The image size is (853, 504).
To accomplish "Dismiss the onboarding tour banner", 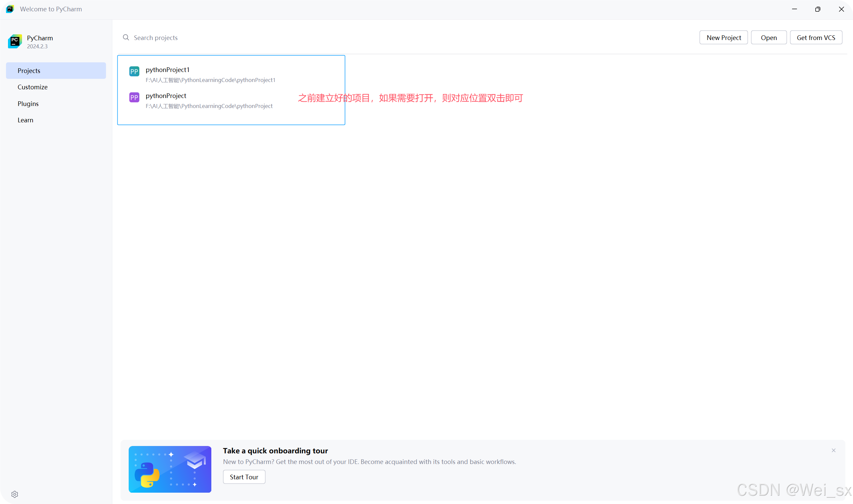I will tap(833, 450).
